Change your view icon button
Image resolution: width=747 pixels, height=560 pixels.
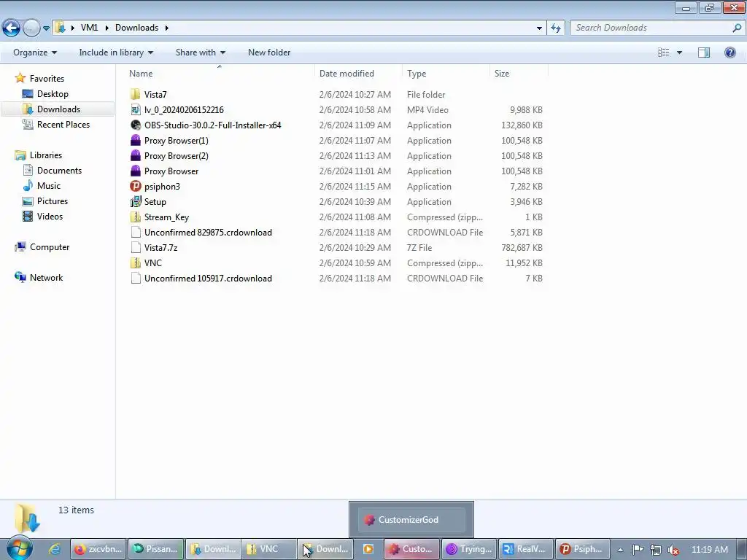[x=664, y=52]
